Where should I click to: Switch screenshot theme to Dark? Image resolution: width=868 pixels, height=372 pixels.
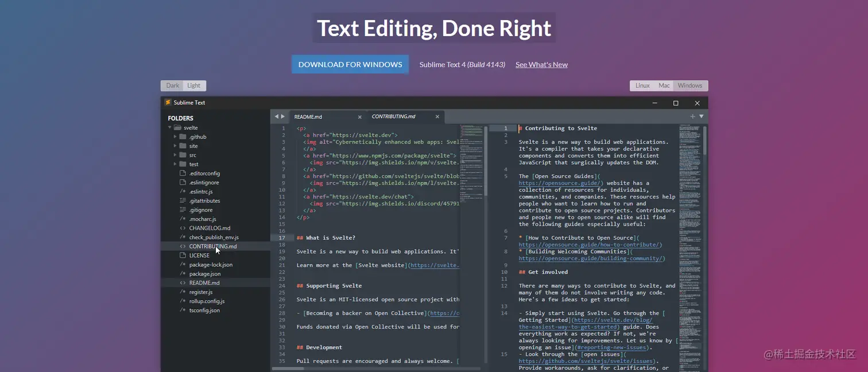pos(172,86)
